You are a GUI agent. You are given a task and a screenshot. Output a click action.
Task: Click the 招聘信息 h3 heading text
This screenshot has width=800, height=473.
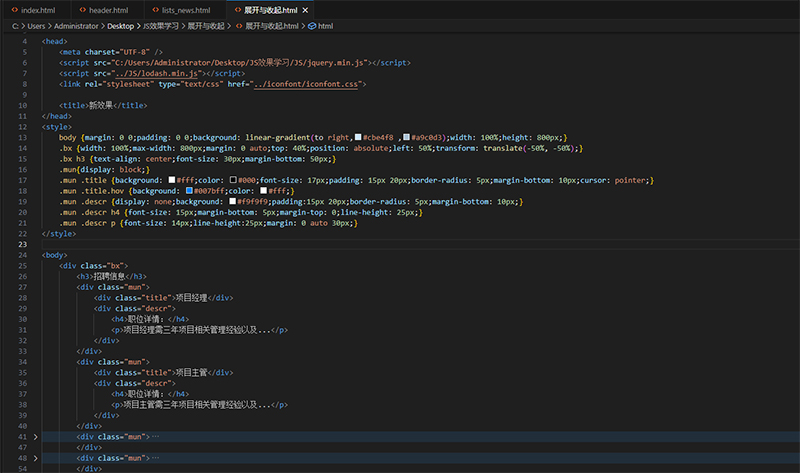point(109,277)
